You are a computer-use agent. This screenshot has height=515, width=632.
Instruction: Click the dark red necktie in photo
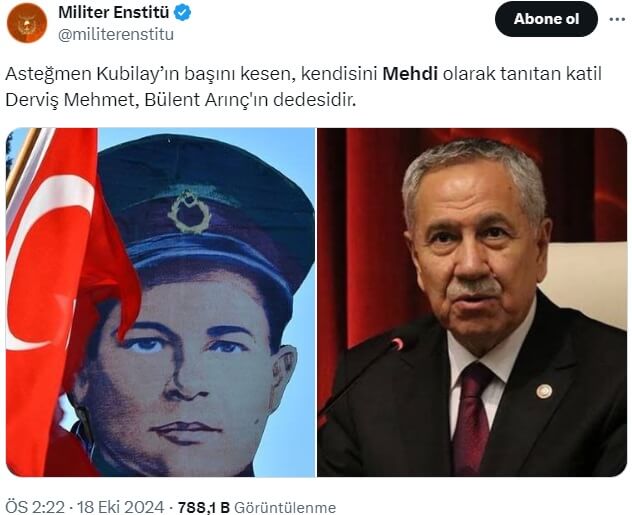472,417
